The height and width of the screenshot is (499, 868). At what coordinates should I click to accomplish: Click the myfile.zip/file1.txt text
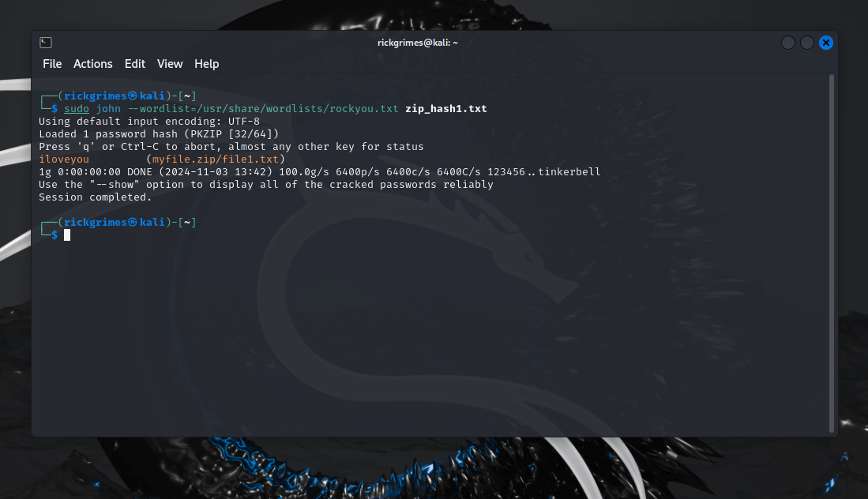(x=216, y=159)
